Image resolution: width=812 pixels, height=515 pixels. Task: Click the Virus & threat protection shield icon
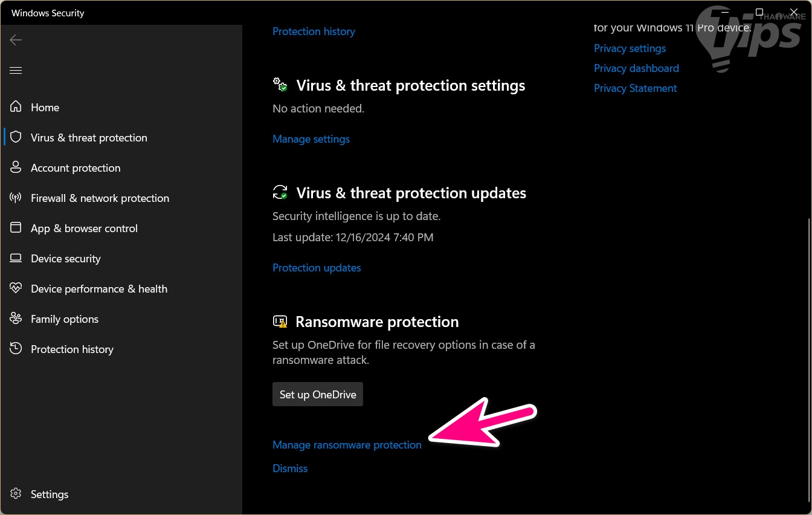[x=16, y=138]
